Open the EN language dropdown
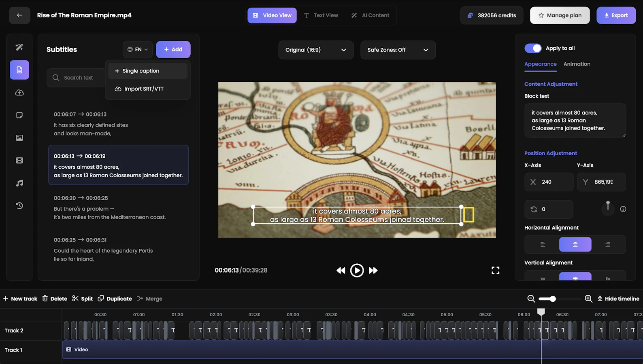This screenshot has height=364, width=643. click(138, 49)
